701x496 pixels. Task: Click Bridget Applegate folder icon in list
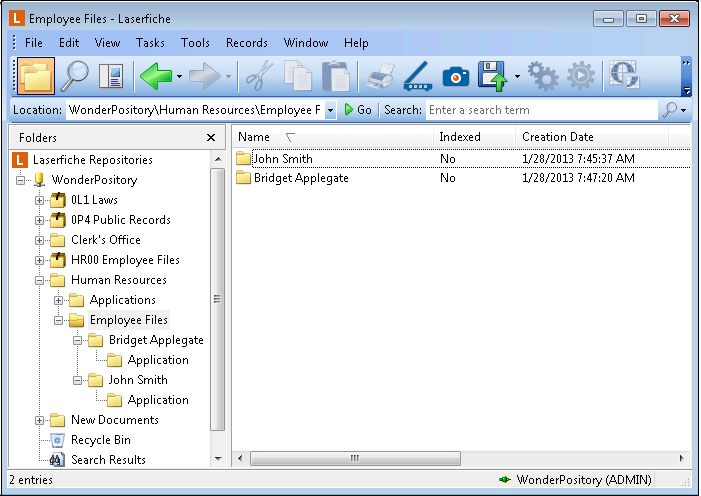(244, 178)
